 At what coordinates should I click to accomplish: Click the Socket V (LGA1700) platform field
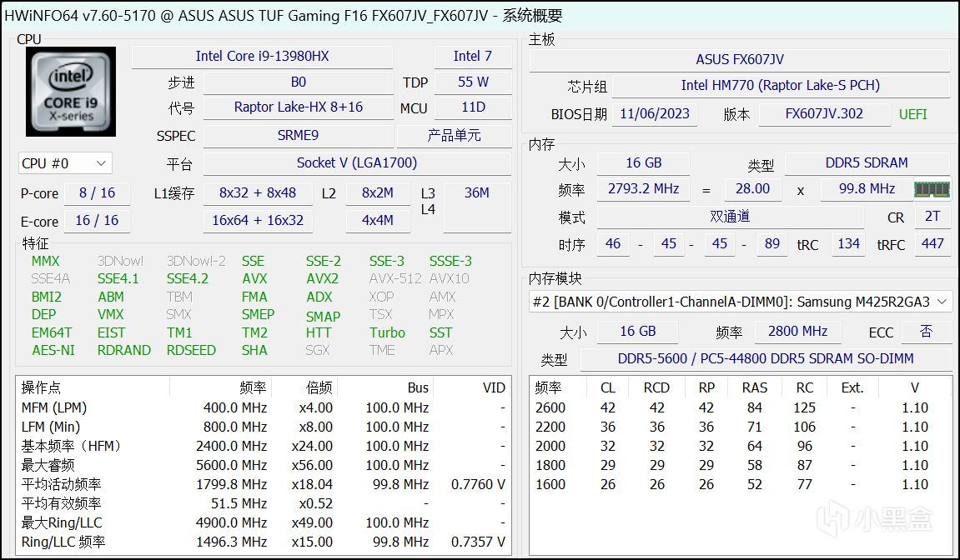pos(356,163)
